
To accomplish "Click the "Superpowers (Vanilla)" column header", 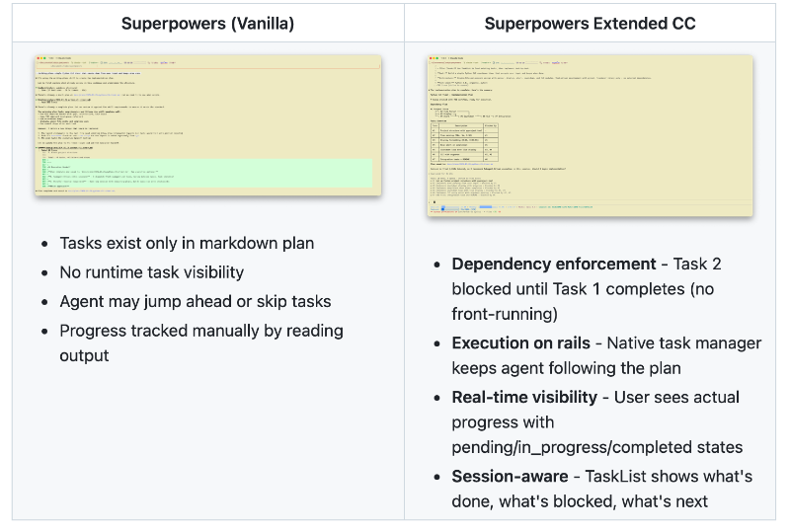I will click(x=207, y=23).
